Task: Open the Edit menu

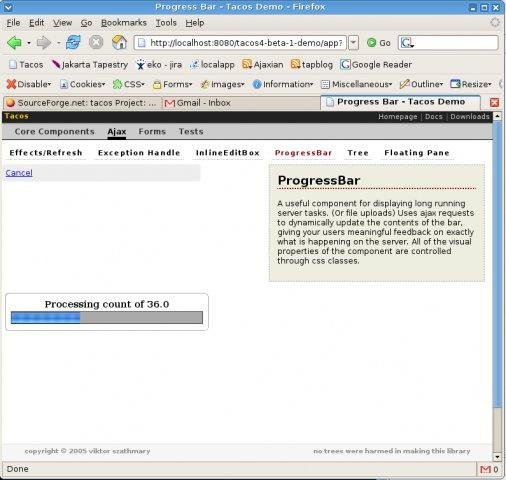Action: (x=36, y=23)
